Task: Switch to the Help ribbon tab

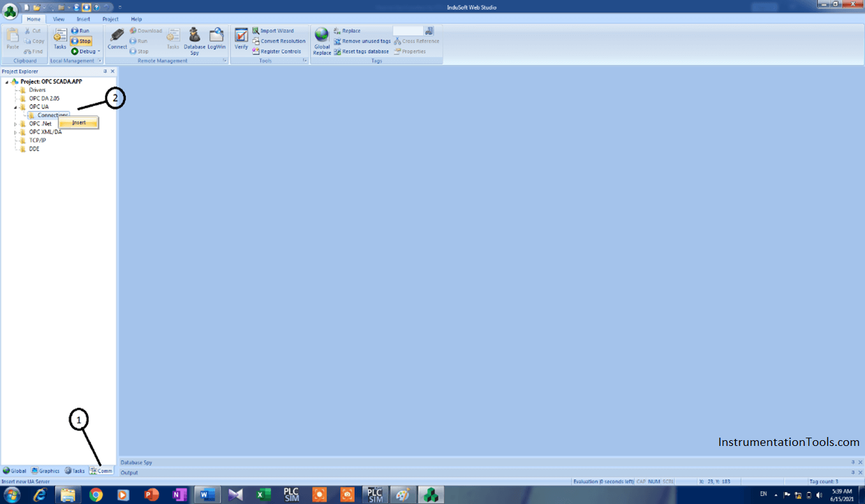Action: 137,19
